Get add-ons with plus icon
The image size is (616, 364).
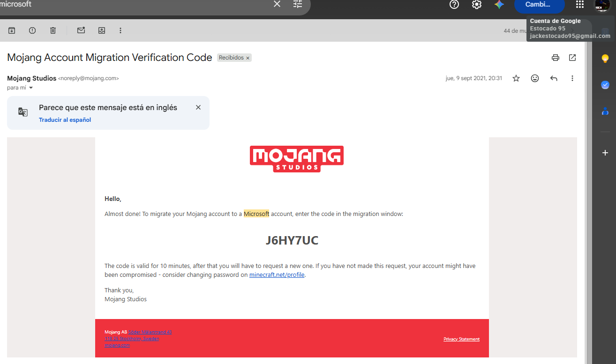point(605,153)
